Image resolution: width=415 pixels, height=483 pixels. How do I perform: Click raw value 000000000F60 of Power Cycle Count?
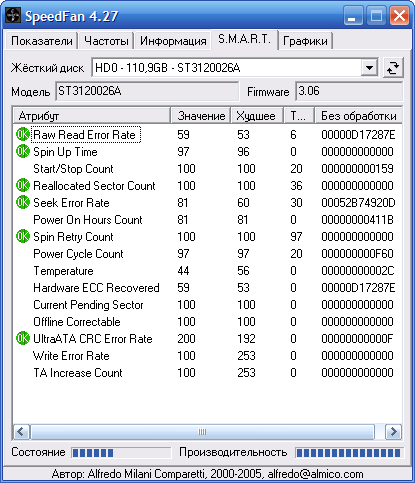click(x=357, y=254)
